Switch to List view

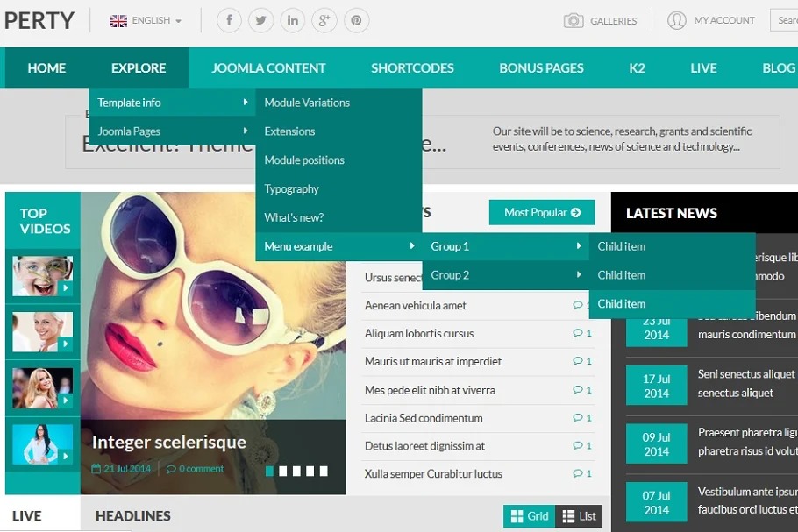point(580,516)
